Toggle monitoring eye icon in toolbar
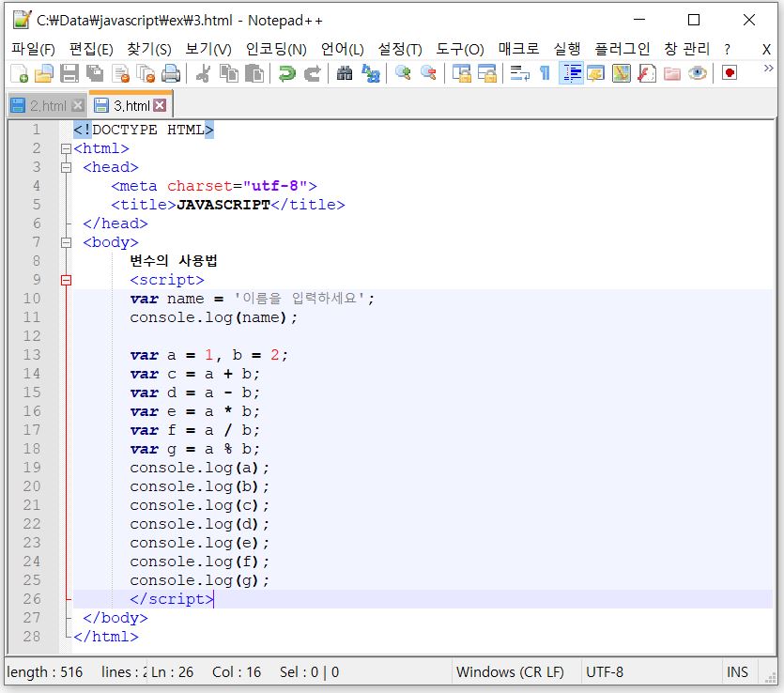 pyautogui.click(x=697, y=73)
